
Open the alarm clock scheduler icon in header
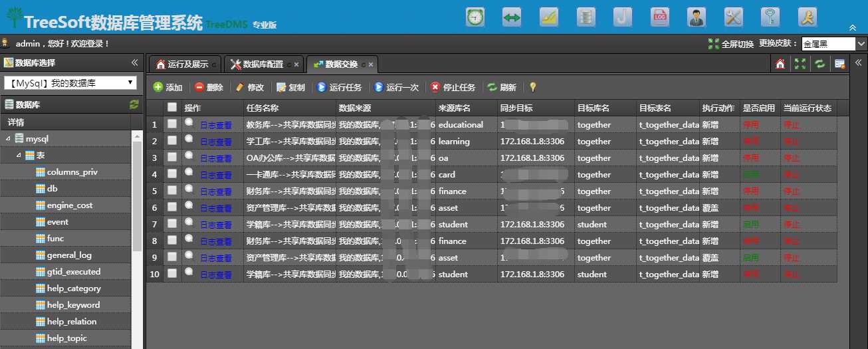[x=475, y=17]
